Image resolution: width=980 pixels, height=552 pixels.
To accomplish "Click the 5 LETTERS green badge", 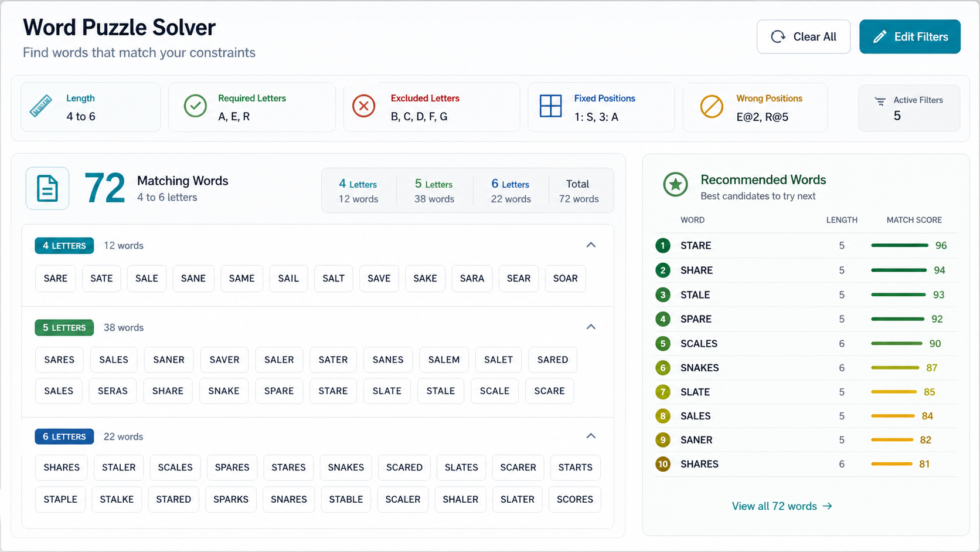I will pos(64,327).
